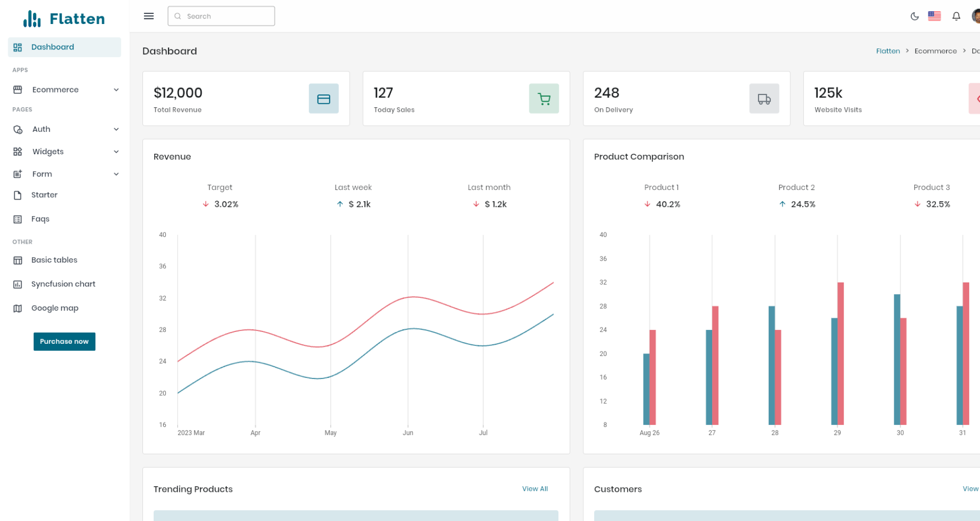
Task: Click the delivery truck icon on On Delivery card
Action: point(764,98)
